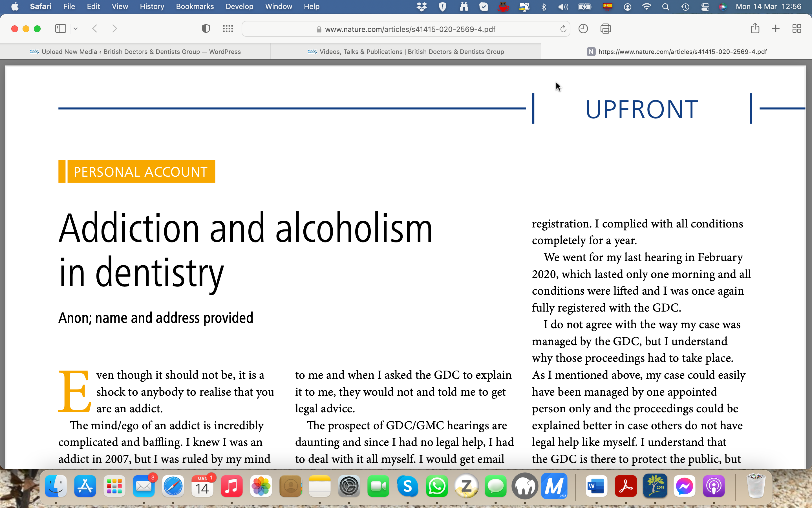Click the clock history toolbar icon

pyautogui.click(x=583, y=29)
